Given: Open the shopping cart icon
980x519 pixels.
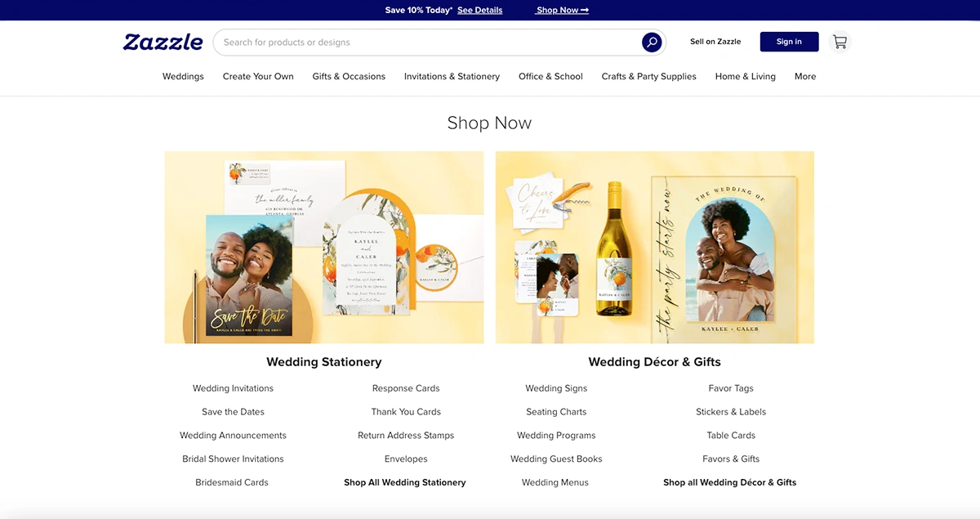Looking at the screenshot, I should (840, 42).
